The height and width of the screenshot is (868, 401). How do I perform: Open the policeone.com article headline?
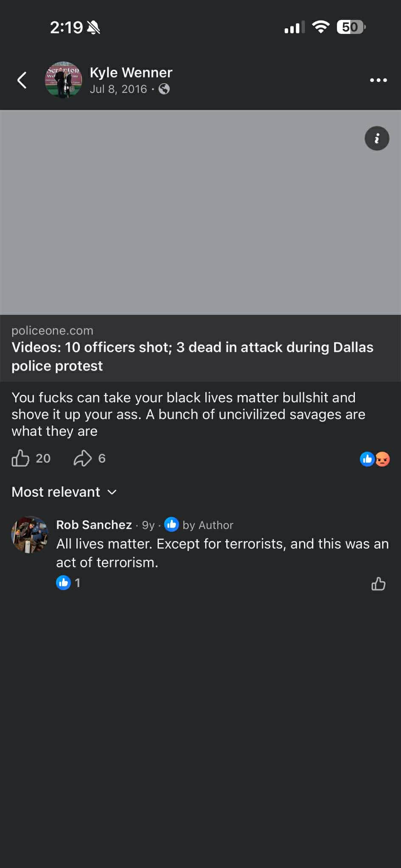[192, 356]
